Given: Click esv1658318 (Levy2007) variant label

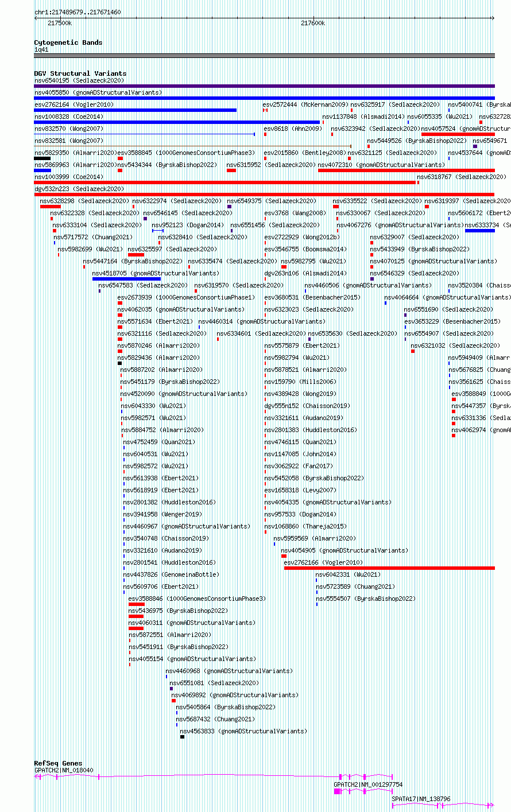Looking at the screenshot, I should (300, 490).
